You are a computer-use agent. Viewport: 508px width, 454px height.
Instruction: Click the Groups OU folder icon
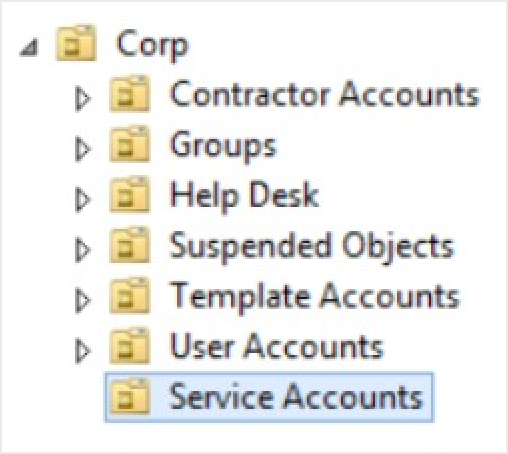click(x=130, y=144)
